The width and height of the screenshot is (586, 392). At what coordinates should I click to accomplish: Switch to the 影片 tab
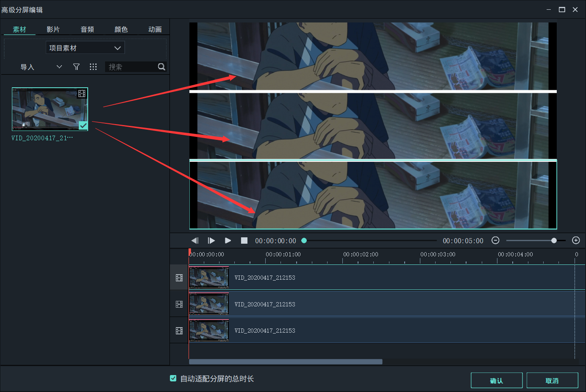point(53,29)
